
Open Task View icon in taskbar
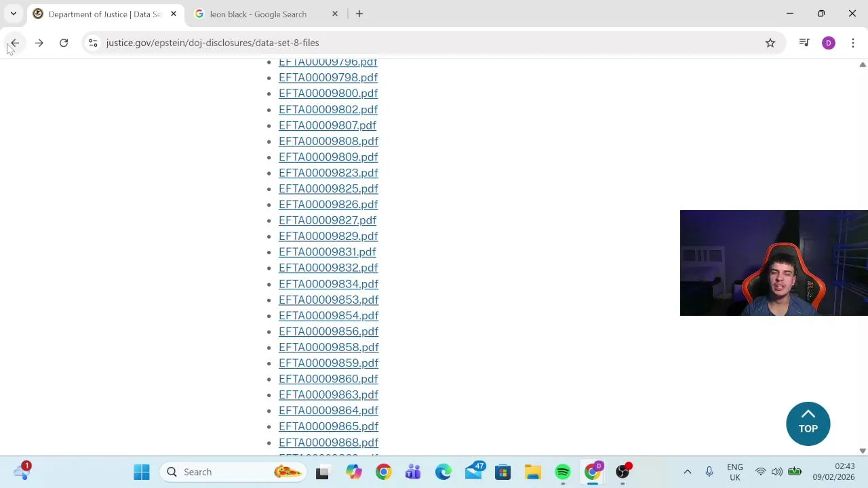[x=322, y=472]
